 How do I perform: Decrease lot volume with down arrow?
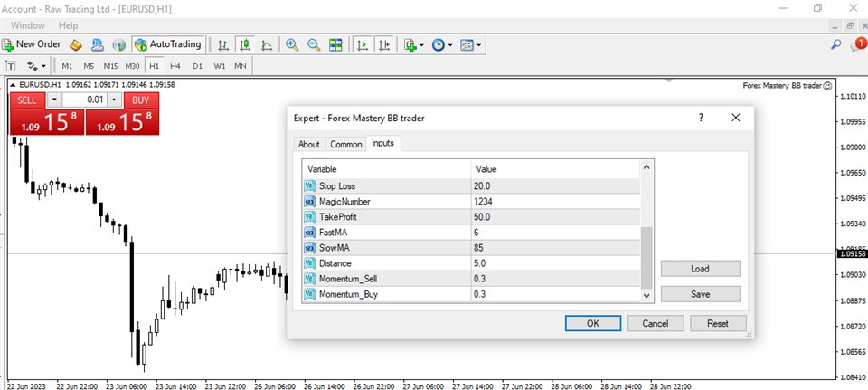pos(54,100)
